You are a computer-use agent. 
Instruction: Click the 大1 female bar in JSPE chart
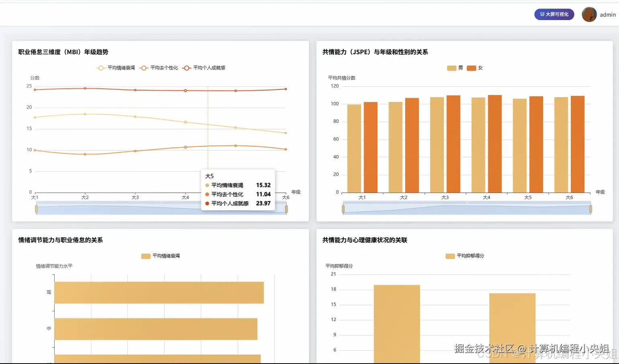[371, 147]
